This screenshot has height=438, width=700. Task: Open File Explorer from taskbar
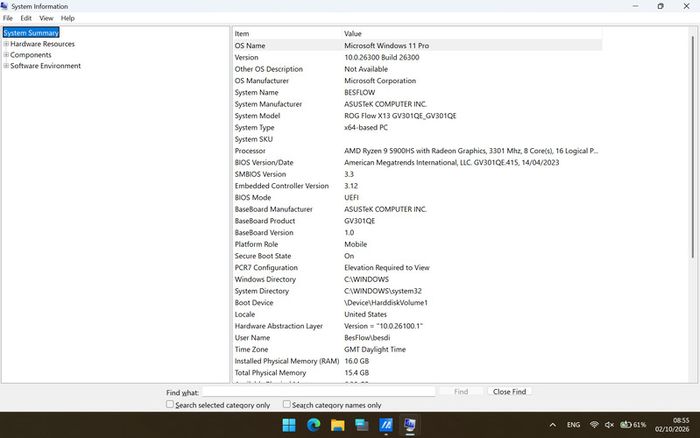[338, 425]
